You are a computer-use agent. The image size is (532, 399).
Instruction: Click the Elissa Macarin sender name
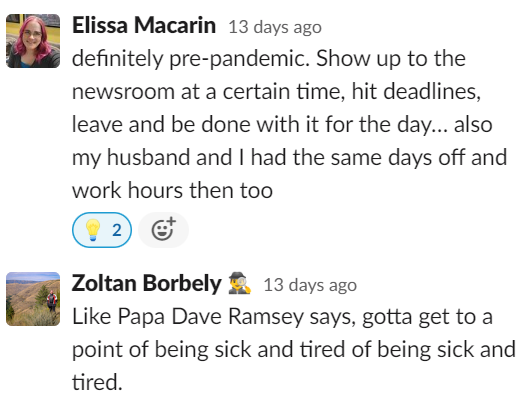pyautogui.click(x=144, y=25)
